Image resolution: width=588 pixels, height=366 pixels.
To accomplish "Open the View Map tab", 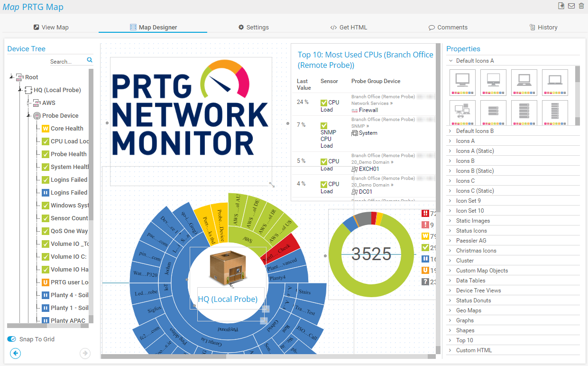I will coord(51,27).
